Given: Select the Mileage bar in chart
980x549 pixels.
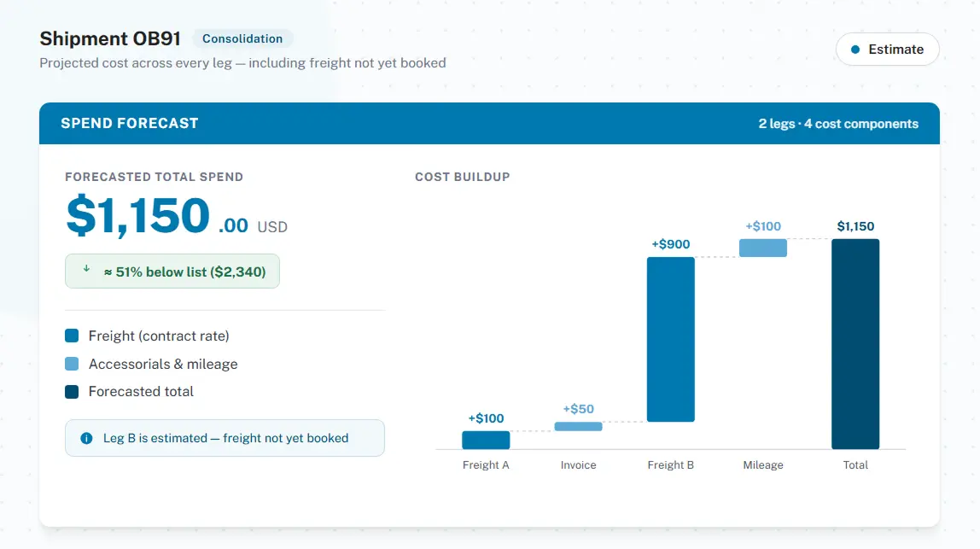Looking at the screenshot, I should pos(763,248).
